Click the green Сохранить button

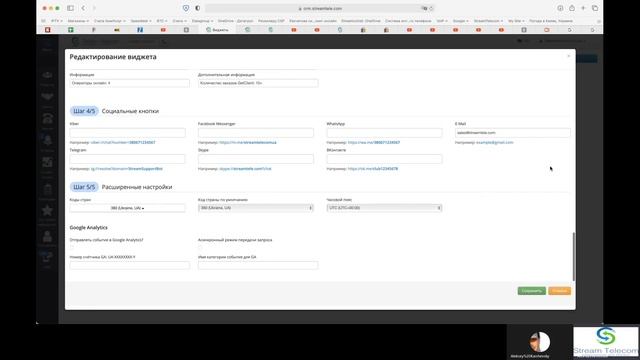(531, 291)
